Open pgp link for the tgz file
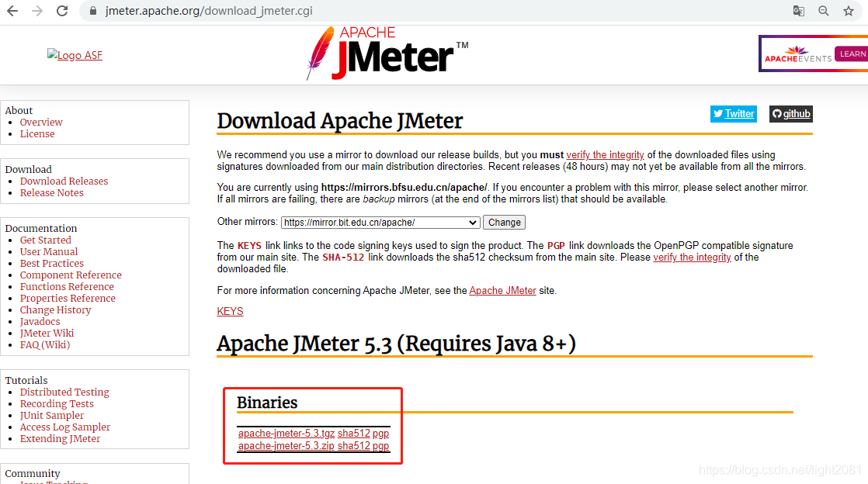The height and width of the screenshot is (484, 868). coord(381,434)
